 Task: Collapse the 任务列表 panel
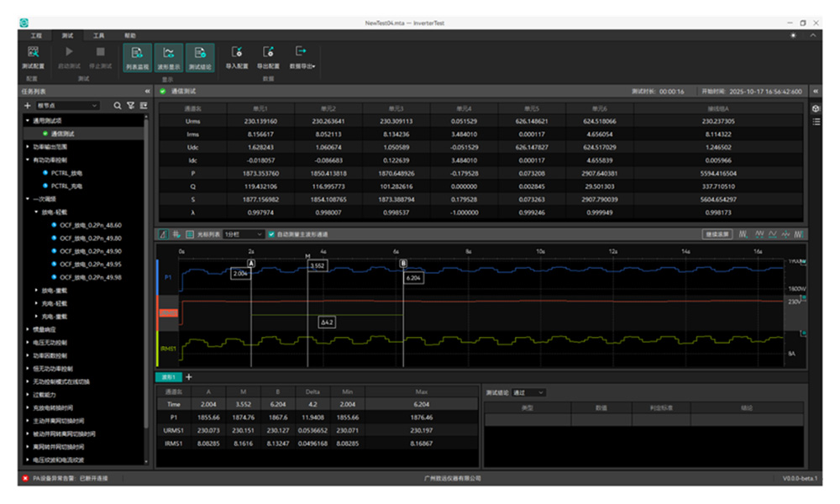tap(147, 92)
